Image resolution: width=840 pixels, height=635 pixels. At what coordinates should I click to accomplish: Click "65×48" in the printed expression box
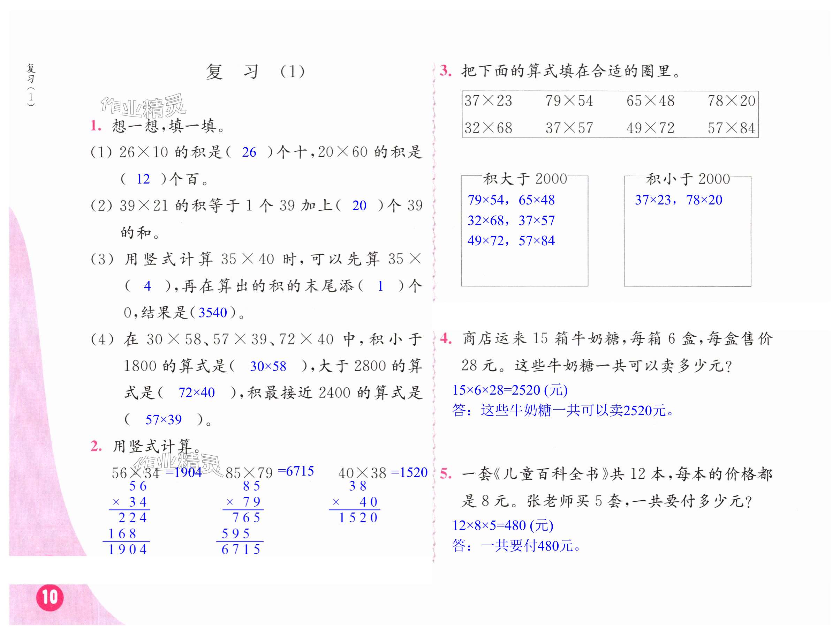651,101
